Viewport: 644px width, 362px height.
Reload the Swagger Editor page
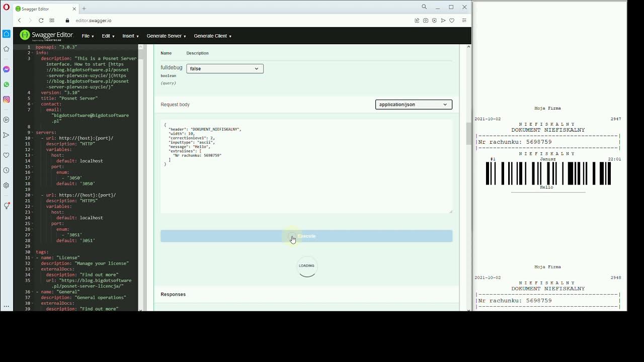pyautogui.click(x=41, y=21)
